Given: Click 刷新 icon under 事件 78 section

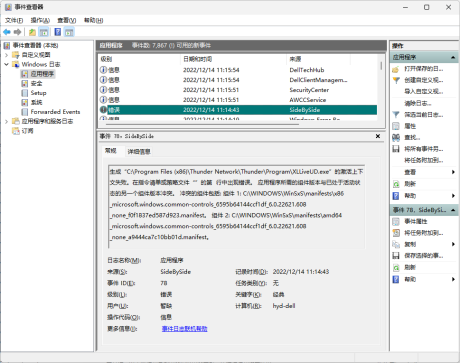Looking at the screenshot, I should (x=396, y=267).
